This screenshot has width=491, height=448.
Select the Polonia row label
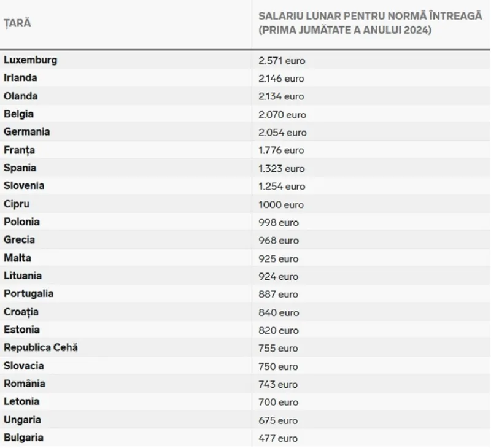[22, 222]
